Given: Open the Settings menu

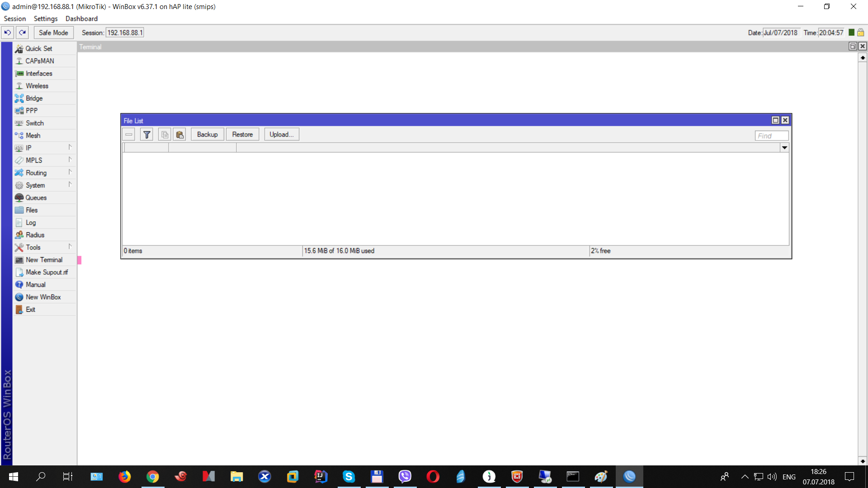Looking at the screenshot, I should click(46, 19).
